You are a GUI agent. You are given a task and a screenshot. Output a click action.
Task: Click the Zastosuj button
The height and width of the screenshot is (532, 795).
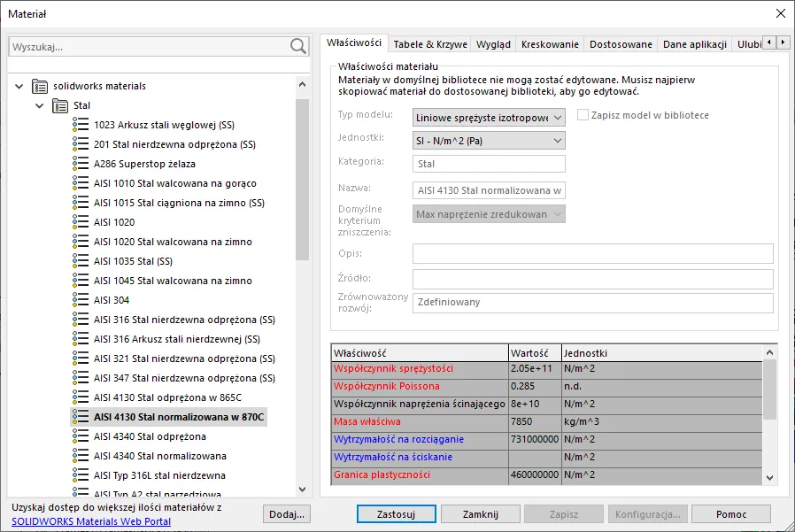[396, 514]
